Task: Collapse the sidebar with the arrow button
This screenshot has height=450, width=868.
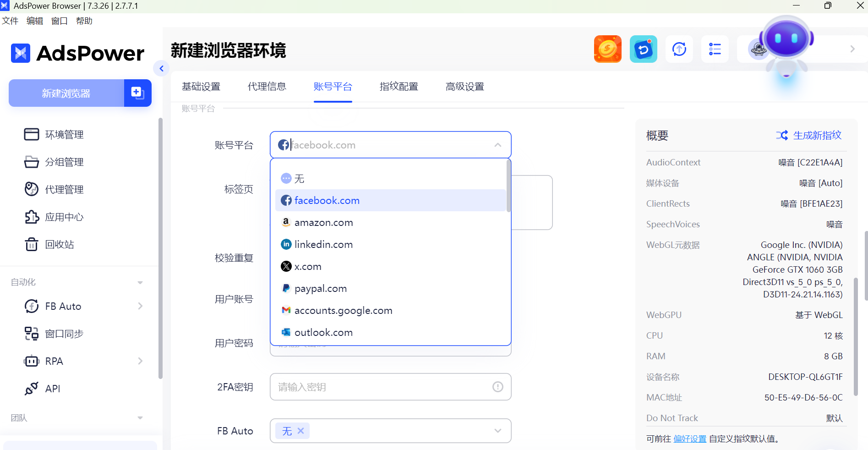Action: click(161, 69)
